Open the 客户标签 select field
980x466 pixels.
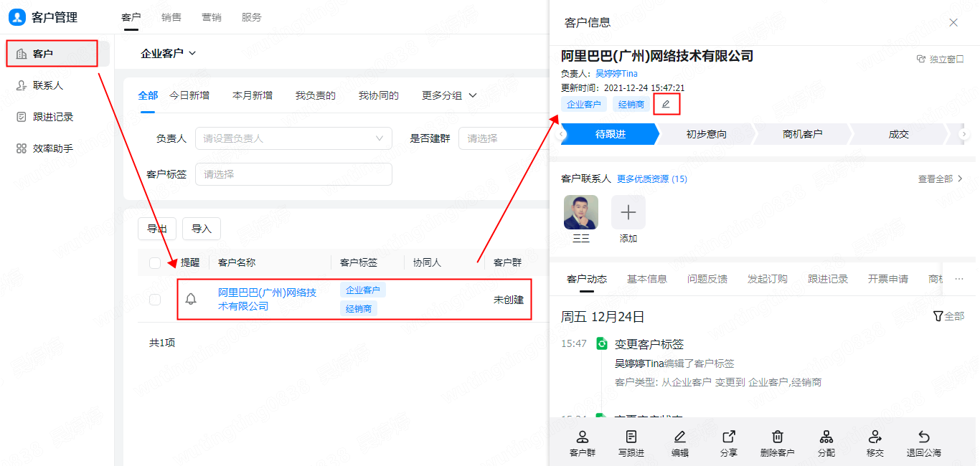293,174
